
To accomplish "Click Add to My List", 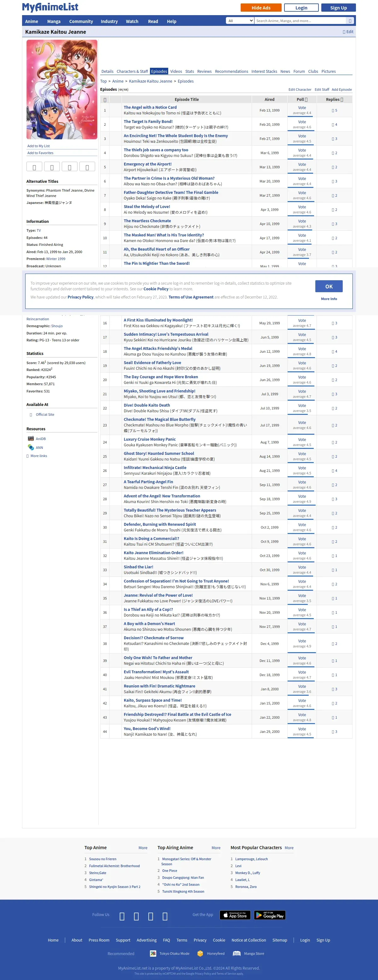I will [x=38, y=146].
